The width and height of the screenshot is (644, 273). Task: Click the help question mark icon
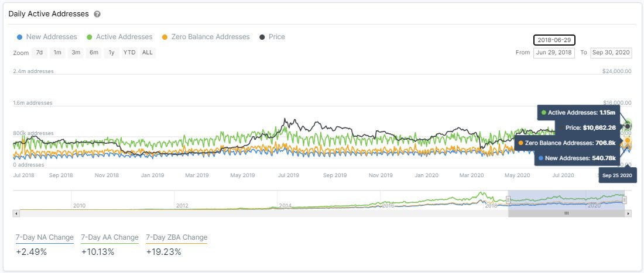pos(97,13)
